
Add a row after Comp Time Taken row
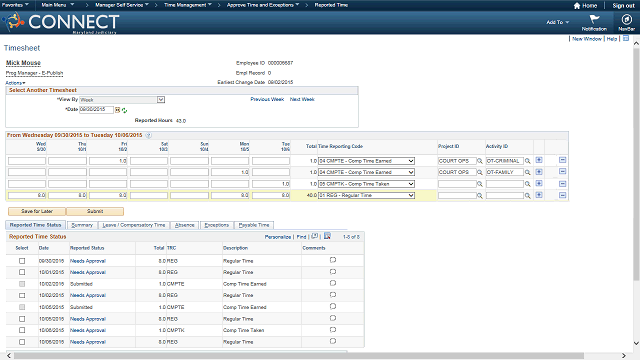539,184
